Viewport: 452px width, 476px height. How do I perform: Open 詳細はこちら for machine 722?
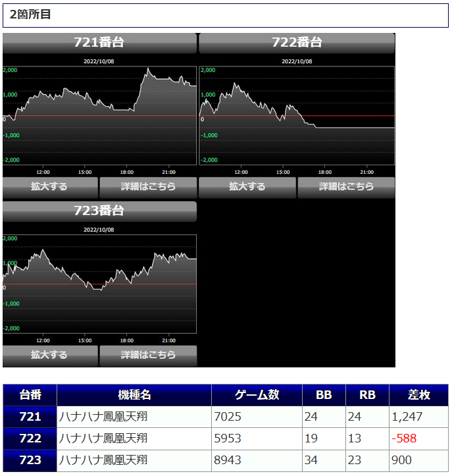[x=346, y=188]
